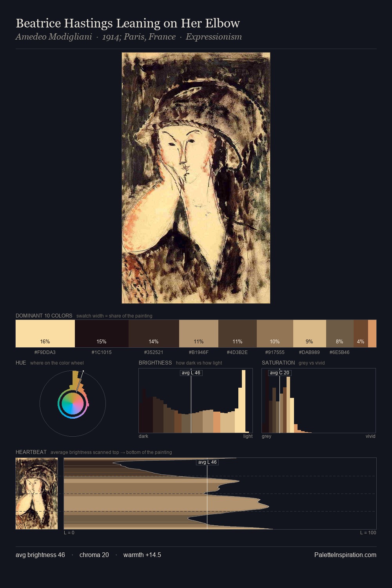This screenshot has width=392, height=588.
Task: Click the 'avg brightness 46' footer stat
Action: [40, 555]
